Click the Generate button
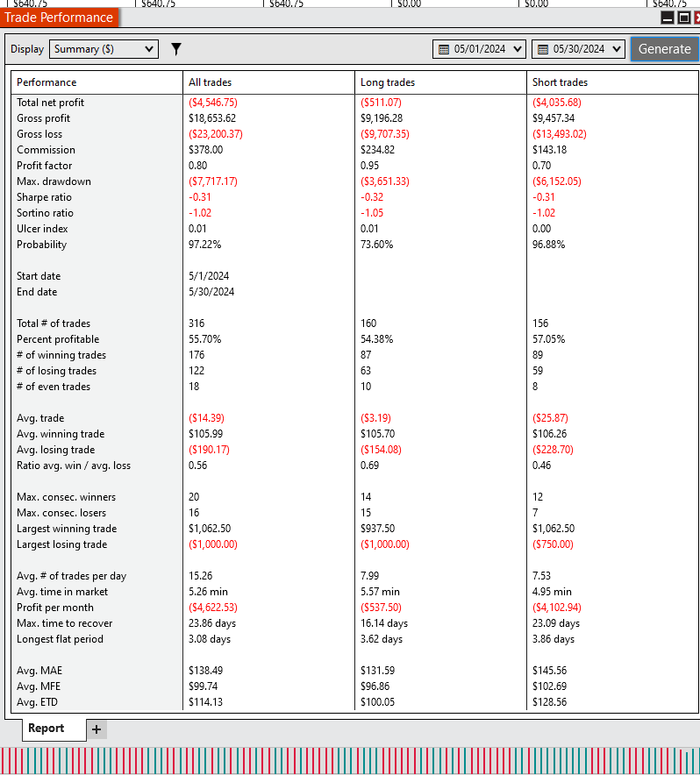The width and height of the screenshot is (700, 775). (664, 49)
